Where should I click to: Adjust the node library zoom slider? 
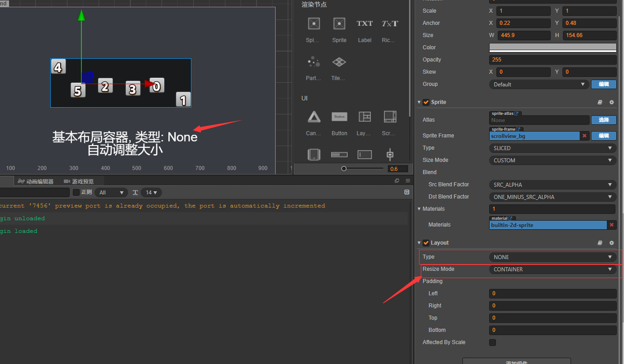coord(344,169)
